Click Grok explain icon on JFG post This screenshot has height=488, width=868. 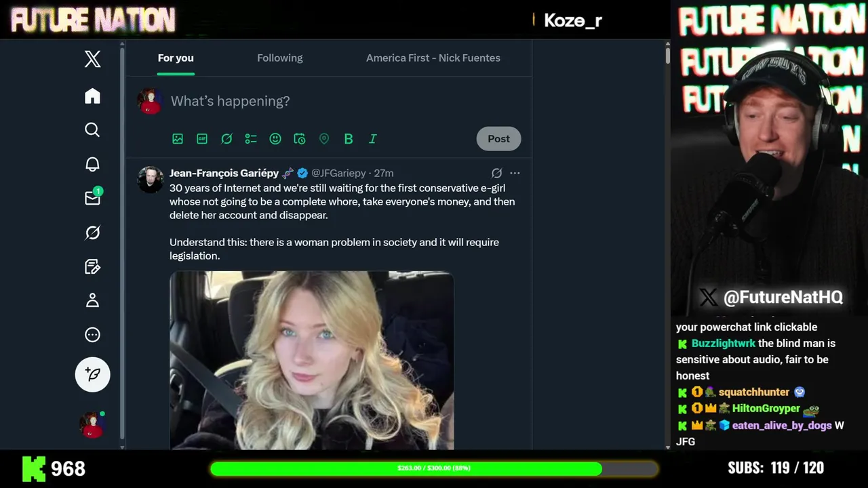(496, 174)
